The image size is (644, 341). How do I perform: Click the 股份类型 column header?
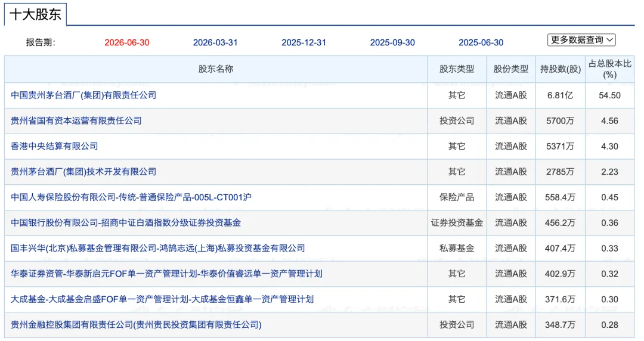(511, 69)
